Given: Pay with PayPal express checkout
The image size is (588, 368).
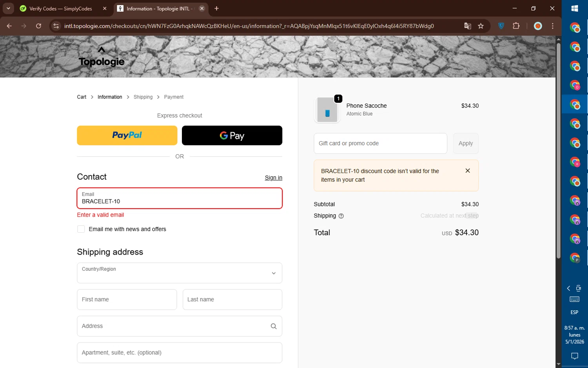Looking at the screenshot, I should (127, 135).
